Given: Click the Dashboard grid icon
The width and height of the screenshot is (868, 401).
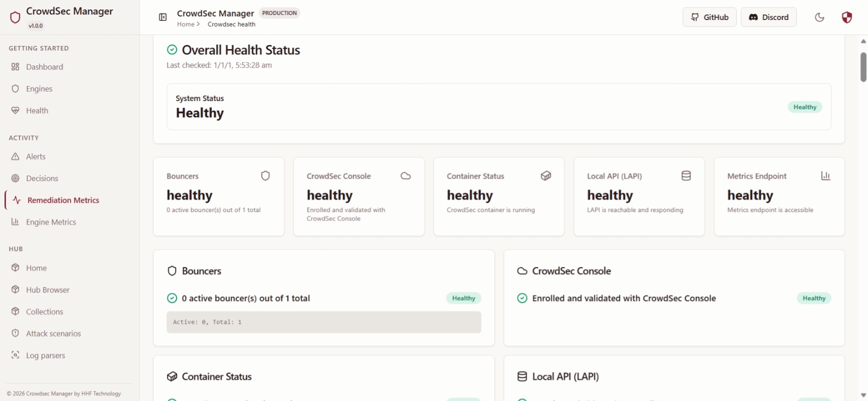Looking at the screenshot, I should click(x=16, y=67).
